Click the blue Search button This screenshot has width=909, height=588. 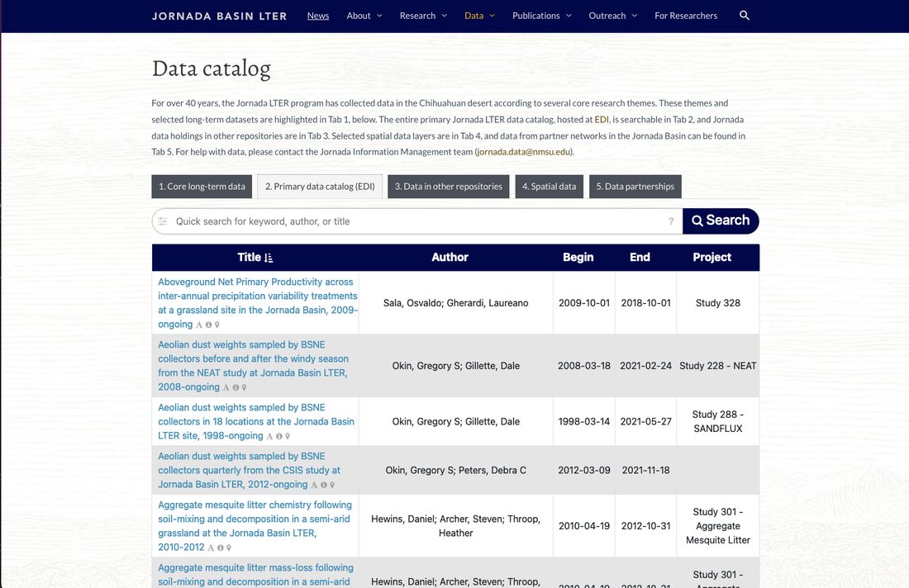coord(721,220)
